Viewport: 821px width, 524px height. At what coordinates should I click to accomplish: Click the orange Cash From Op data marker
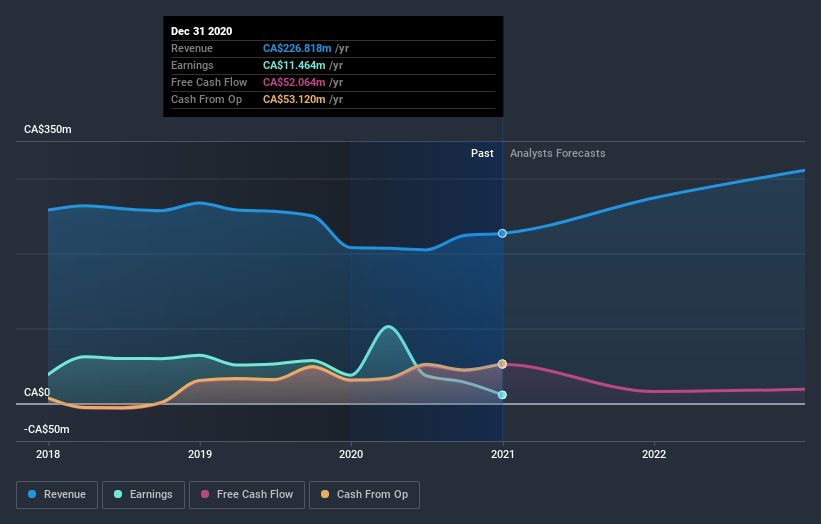point(502,364)
